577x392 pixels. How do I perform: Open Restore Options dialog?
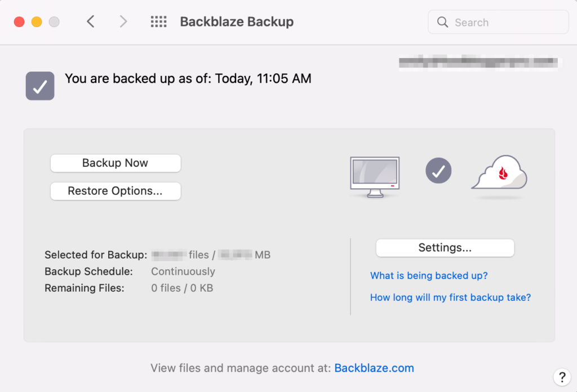[116, 191]
